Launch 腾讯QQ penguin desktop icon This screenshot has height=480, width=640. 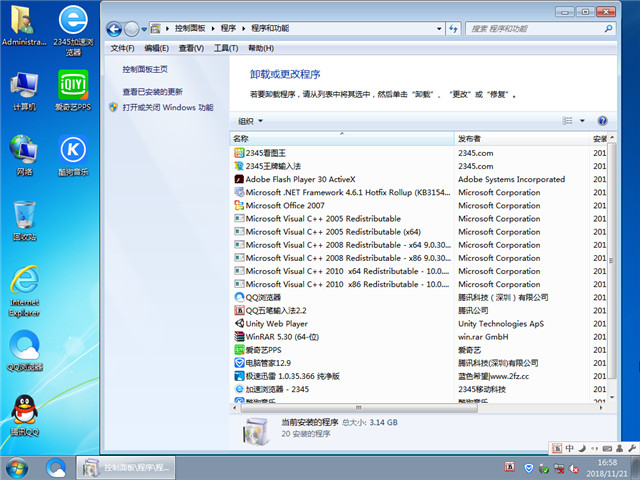point(24,416)
